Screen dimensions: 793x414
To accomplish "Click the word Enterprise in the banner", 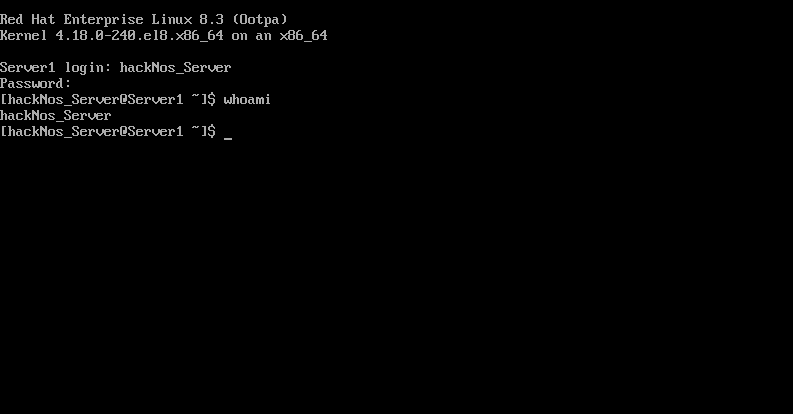I will (x=104, y=20).
